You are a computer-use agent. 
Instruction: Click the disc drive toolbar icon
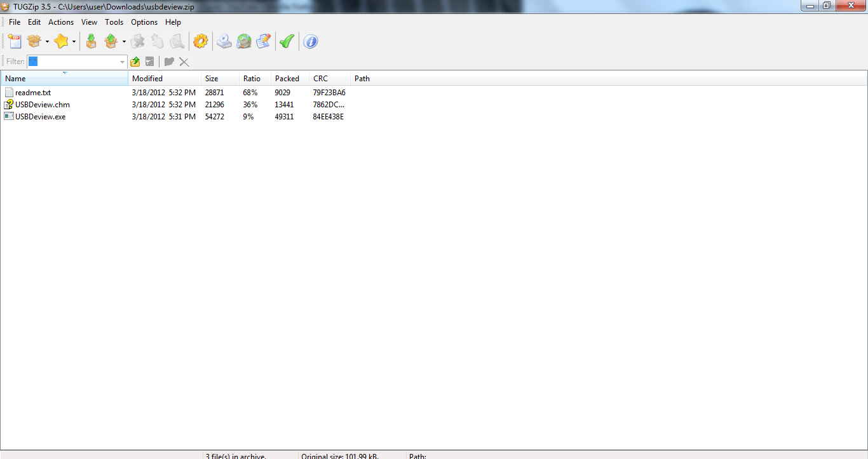tap(224, 42)
